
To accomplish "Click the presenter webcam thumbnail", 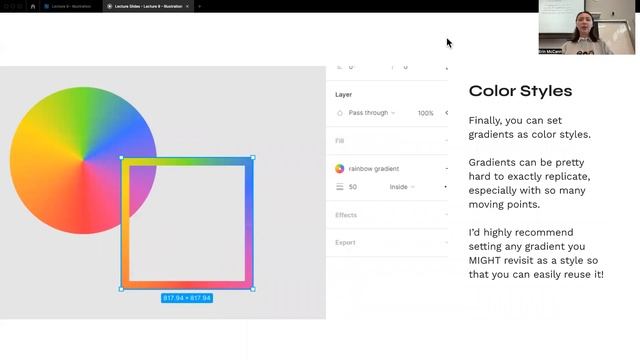I will [x=587, y=27].
